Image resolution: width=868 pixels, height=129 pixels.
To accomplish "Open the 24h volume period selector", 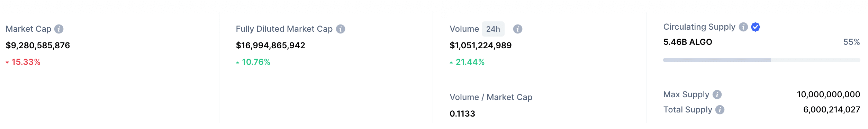I will click(x=493, y=29).
